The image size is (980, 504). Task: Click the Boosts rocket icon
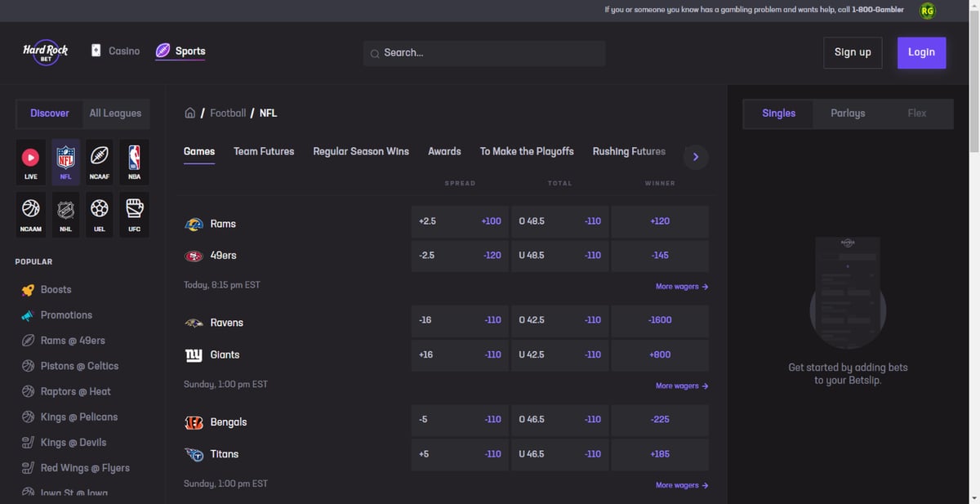tap(28, 289)
